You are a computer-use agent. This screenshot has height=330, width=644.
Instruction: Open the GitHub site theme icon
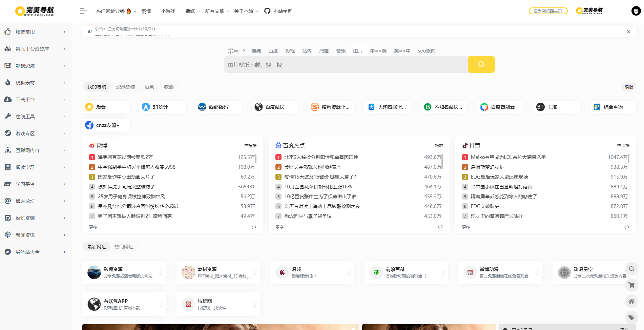(x=267, y=11)
